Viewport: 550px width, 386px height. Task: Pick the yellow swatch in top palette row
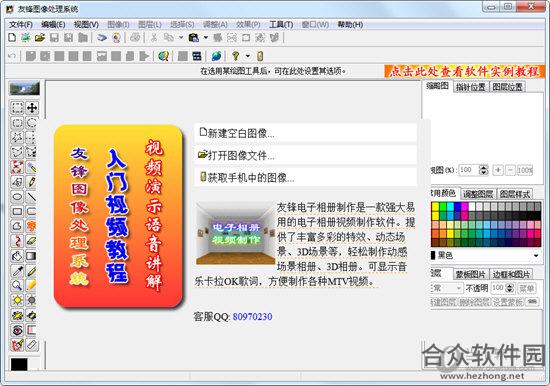[x=435, y=206]
